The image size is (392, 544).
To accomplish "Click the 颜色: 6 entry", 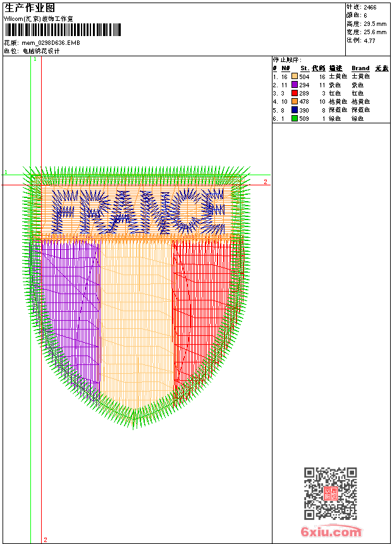I will pos(357,15).
